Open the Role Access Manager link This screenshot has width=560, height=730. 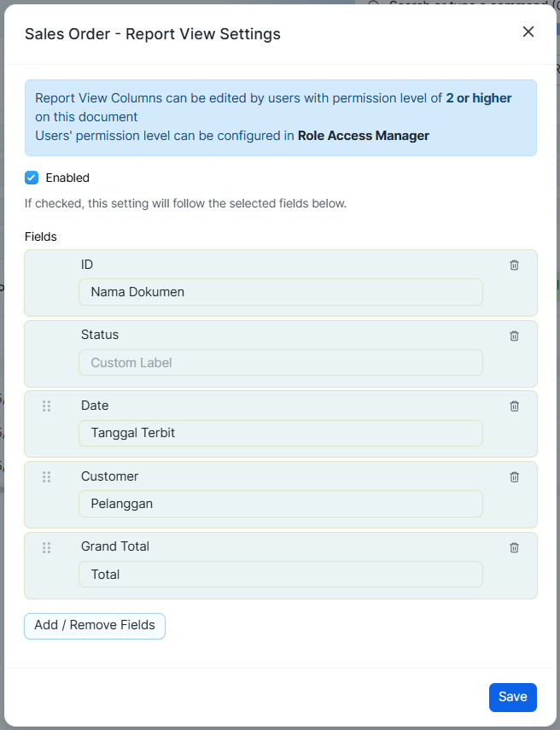pyautogui.click(x=364, y=136)
